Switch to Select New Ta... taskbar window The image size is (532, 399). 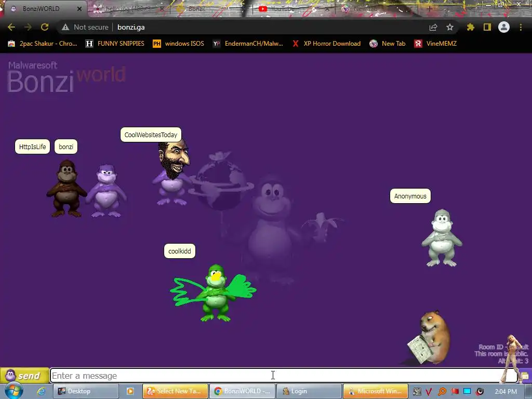coord(175,391)
